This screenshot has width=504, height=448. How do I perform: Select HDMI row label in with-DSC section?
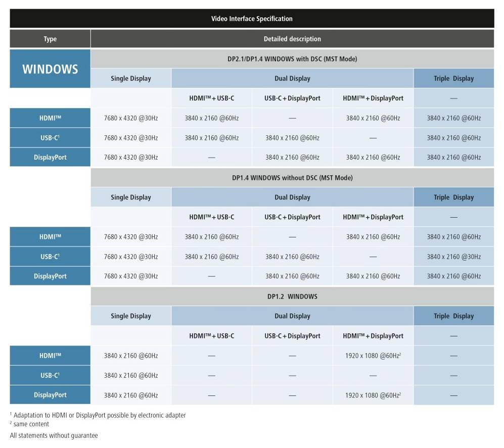point(50,118)
